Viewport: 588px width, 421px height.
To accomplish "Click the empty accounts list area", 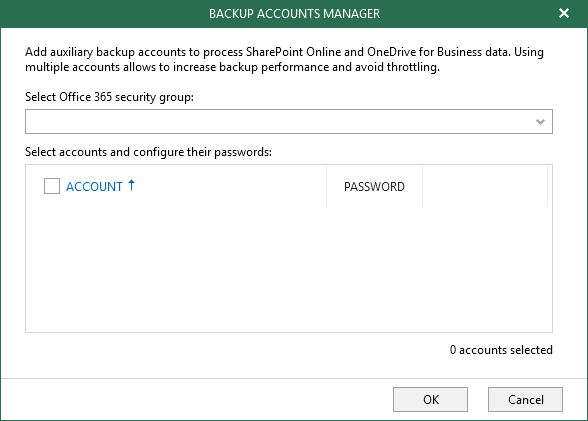I will point(289,269).
